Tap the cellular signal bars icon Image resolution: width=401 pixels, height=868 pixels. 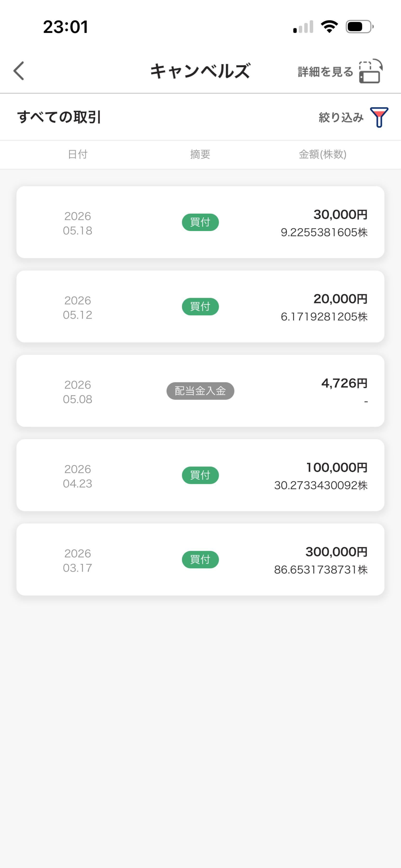303,27
